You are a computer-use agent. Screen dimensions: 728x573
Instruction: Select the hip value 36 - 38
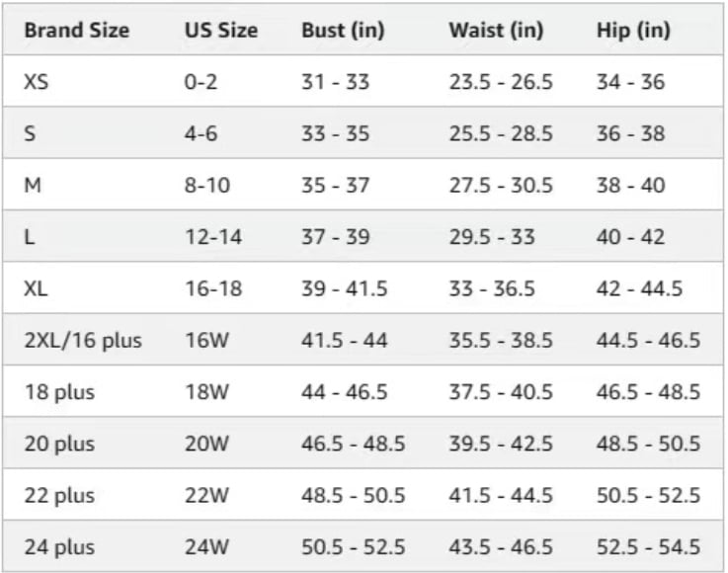pyautogui.click(x=630, y=133)
